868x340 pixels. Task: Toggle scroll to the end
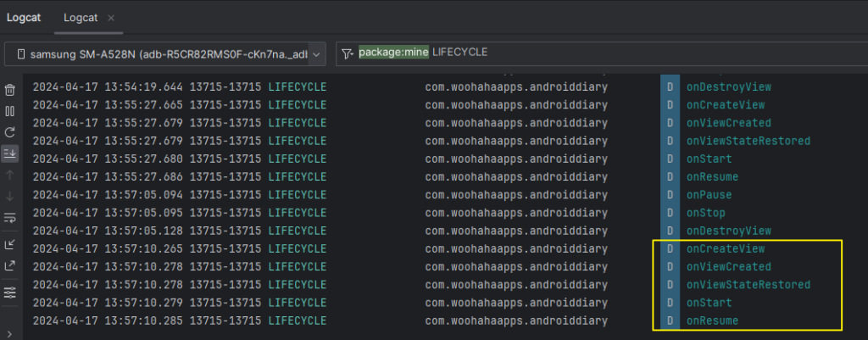[10, 153]
